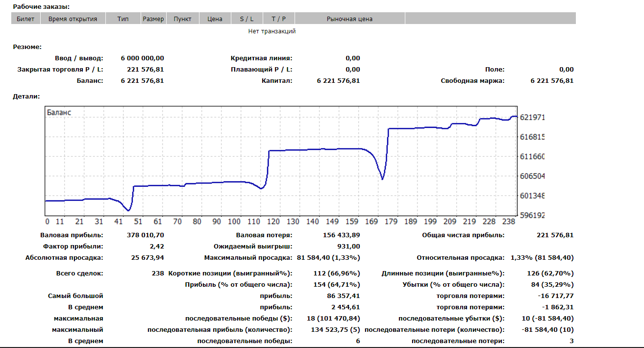Select the Относительная просадка value
Image resolution: width=644 pixels, height=348 pixels.
pos(542,258)
